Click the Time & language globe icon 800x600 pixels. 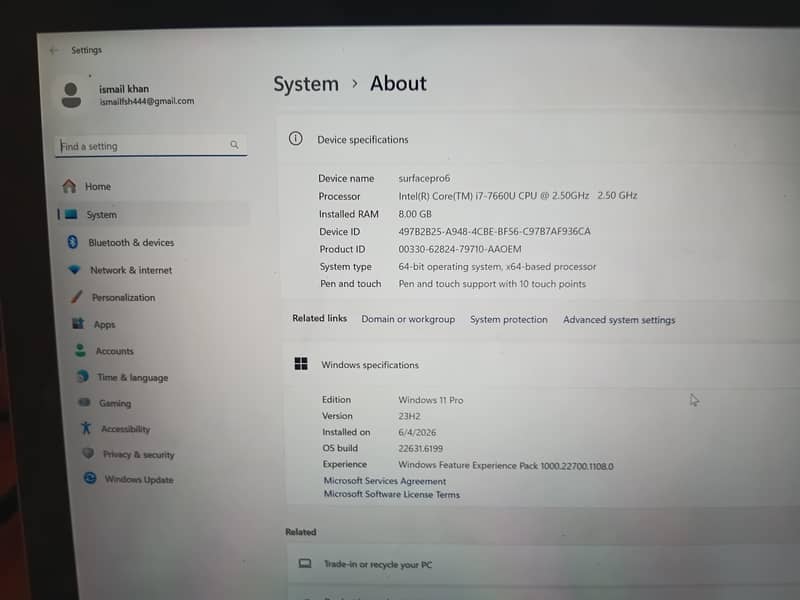tap(83, 377)
